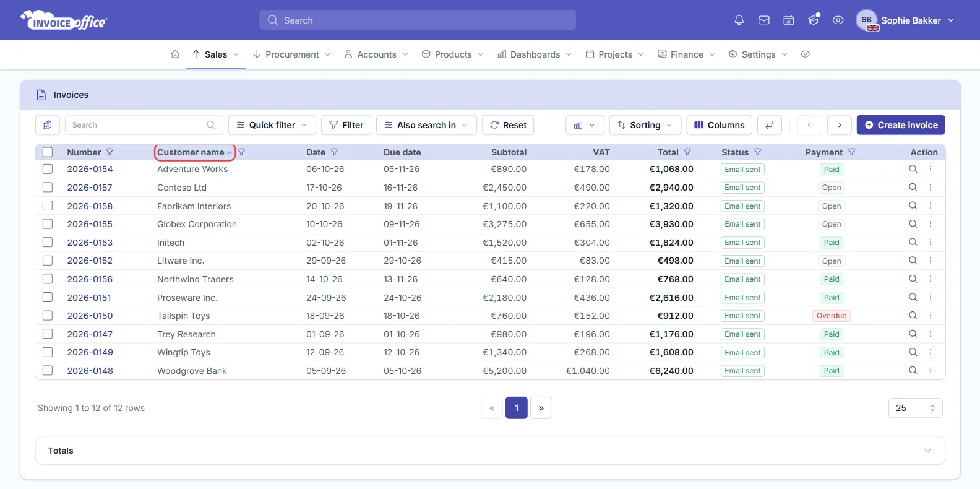Open the notifications bell
The width and height of the screenshot is (980, 489).
[x=739, y=20]
